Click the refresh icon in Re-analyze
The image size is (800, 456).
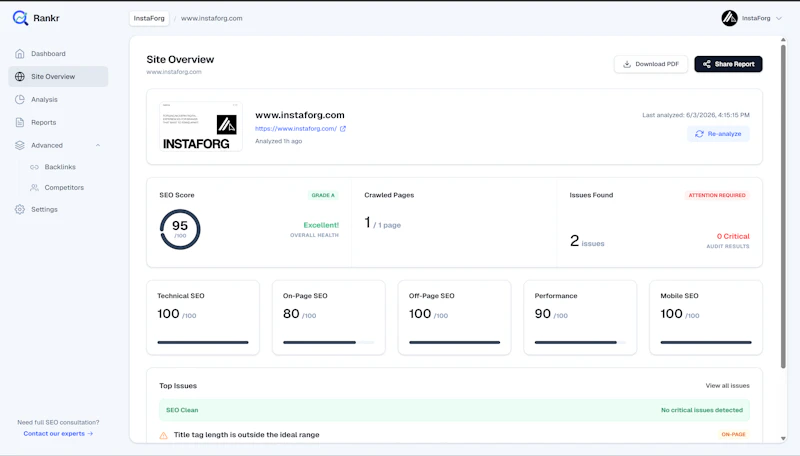[x=699, y=134]
